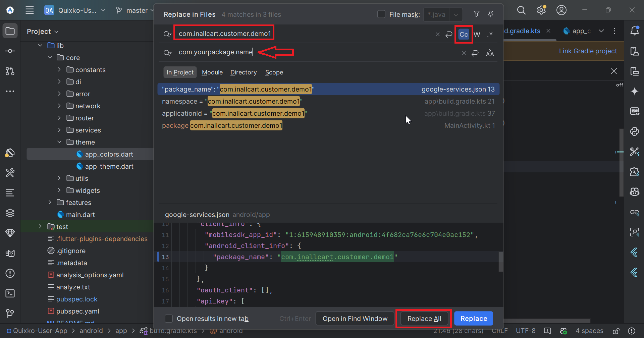Image resolution: width=644 pixels, height=338 pixels.
Task: Expand the constants folder
Action: click(59, 69)
